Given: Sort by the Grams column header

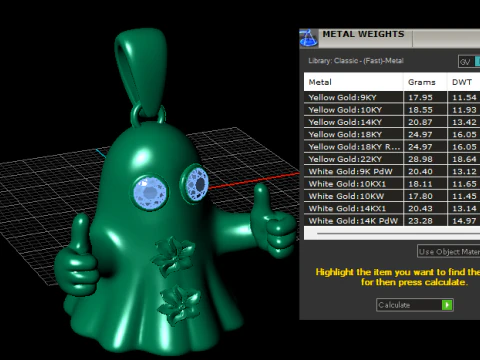Looking at the screenshot, I should [425, 82].
